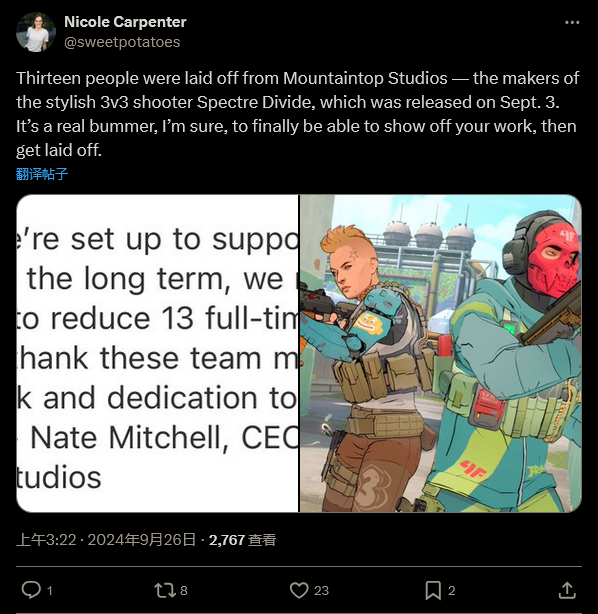This screenshot has width=598, height=614.
Task: Click the bookmark count number 2
Action: pyautogui.click(x=452, y=591)
